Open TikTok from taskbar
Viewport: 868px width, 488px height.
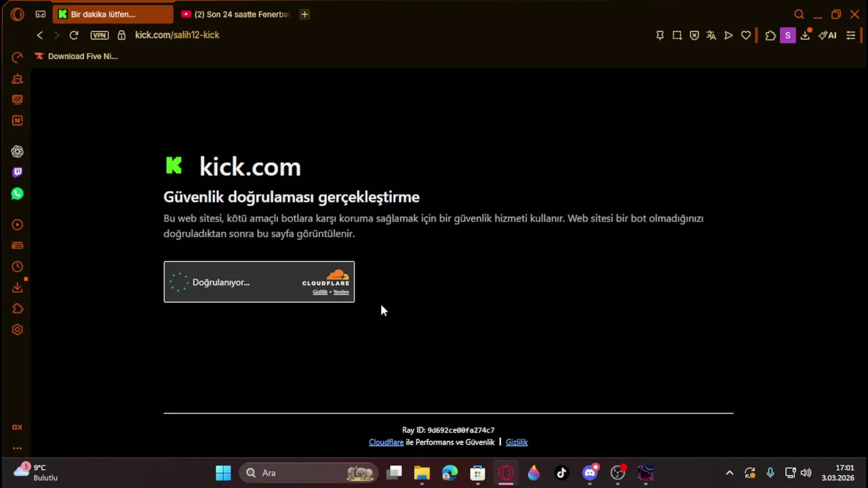[561, 473]
